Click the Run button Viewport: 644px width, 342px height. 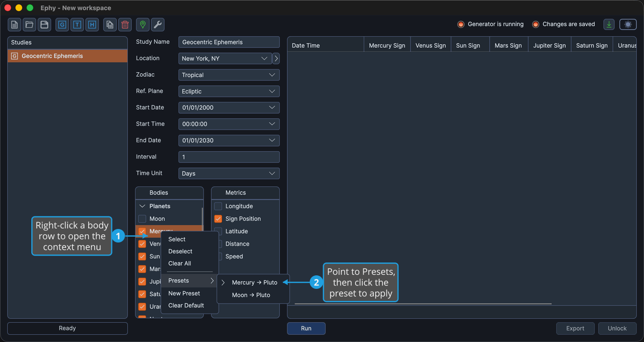coord(306,328)
